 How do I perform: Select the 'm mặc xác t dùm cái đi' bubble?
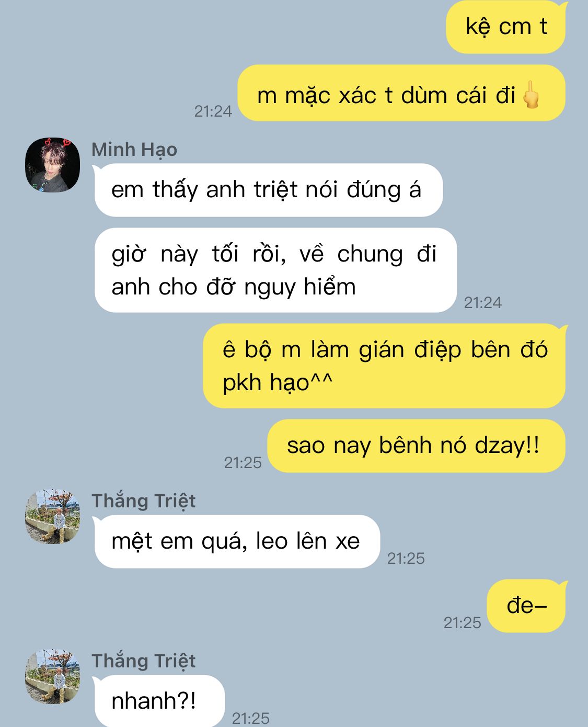[x=402, y=94]
